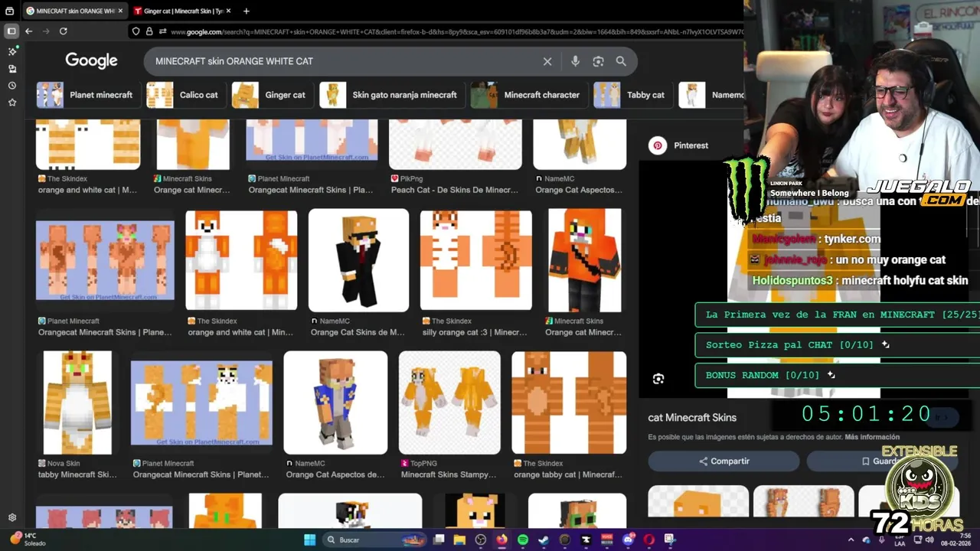The height and width of the screenshot is (551, 980).
Task: Click the Compartir button in preview panel
Action: click(x=724, y=461)
